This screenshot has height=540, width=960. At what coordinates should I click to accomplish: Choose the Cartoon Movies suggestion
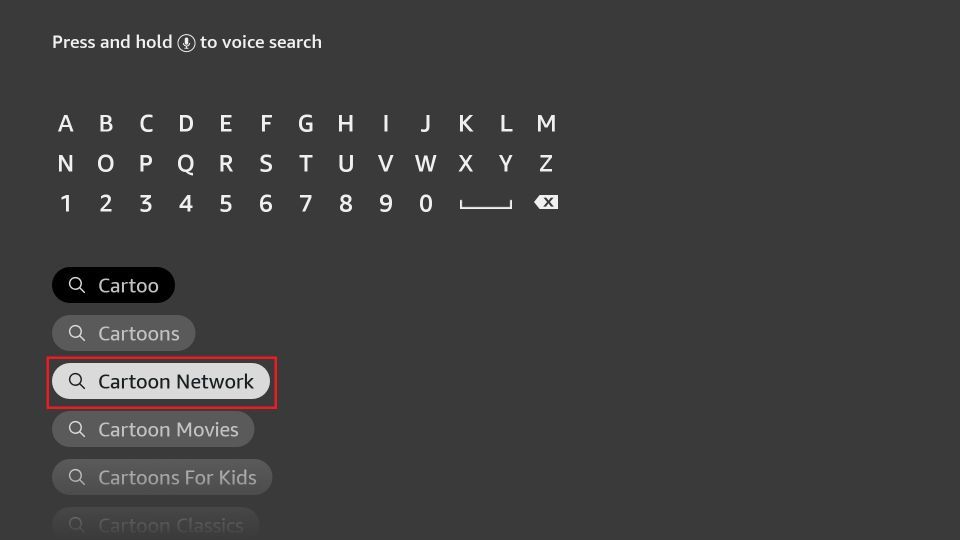click(x=153, y=429)
